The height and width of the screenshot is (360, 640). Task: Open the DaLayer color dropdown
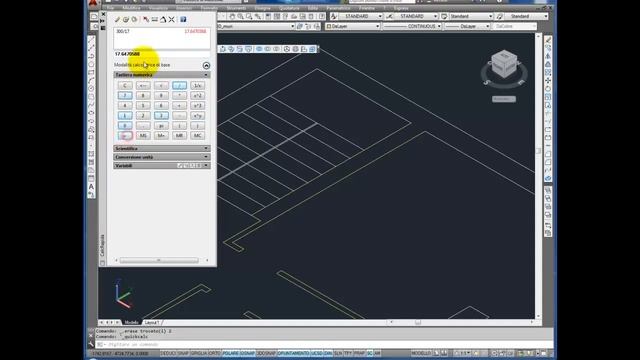378,26
